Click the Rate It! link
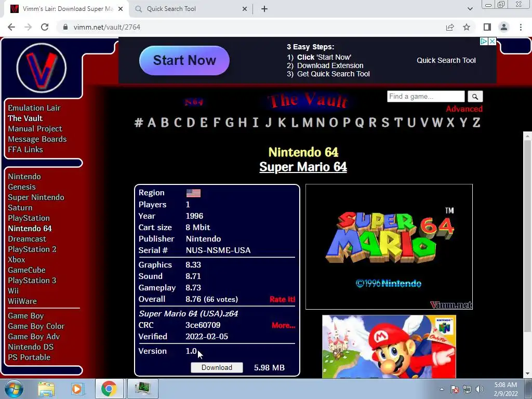532x399 pixels. pos(282,299)
